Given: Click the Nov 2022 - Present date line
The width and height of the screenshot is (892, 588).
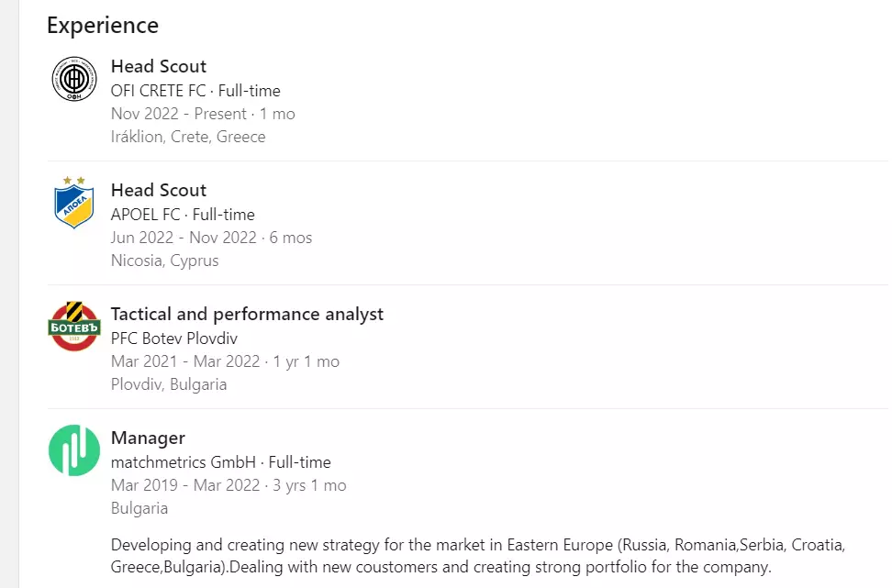Looking at the screenshot, I should [x=203, y=114].
